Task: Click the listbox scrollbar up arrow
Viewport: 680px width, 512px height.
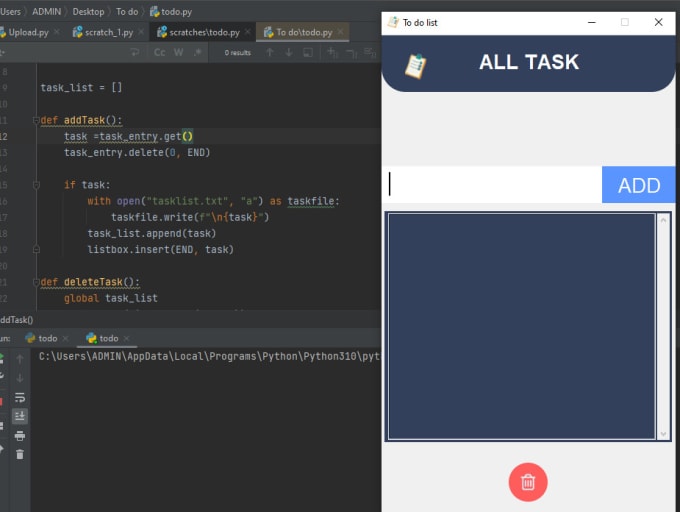Action: tap(663, 220)
